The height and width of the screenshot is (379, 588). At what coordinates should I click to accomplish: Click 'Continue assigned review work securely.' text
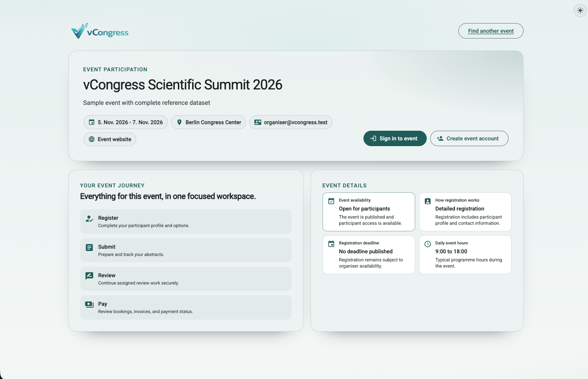click(139, 283)
